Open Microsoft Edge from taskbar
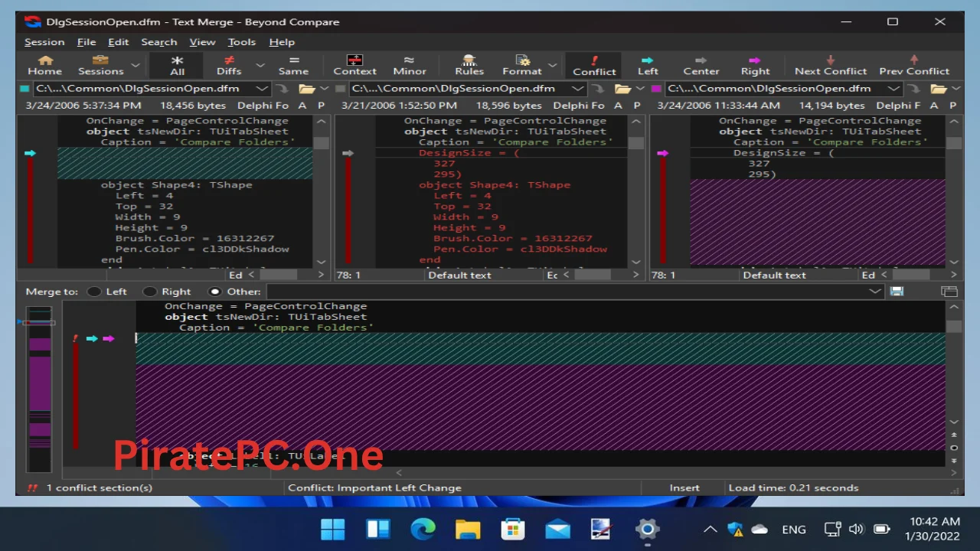 pyautogui.click(x=423, y=529)
